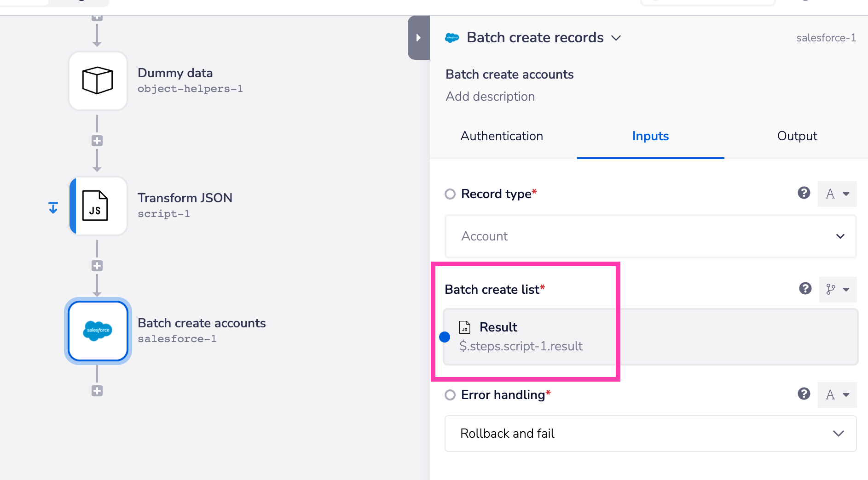Click the JS file icon on the Result chip
Screen dimensions: 868x480
(x=465, y=327)
